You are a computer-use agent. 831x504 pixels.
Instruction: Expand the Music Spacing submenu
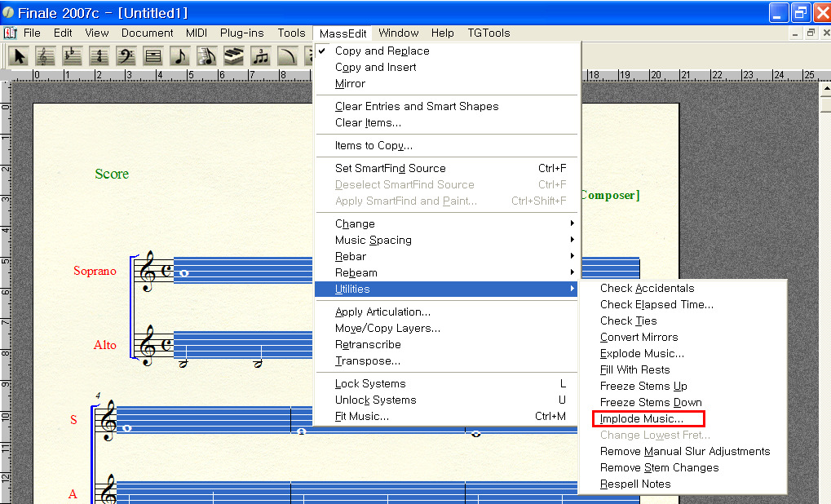click(x=373, y=240)
